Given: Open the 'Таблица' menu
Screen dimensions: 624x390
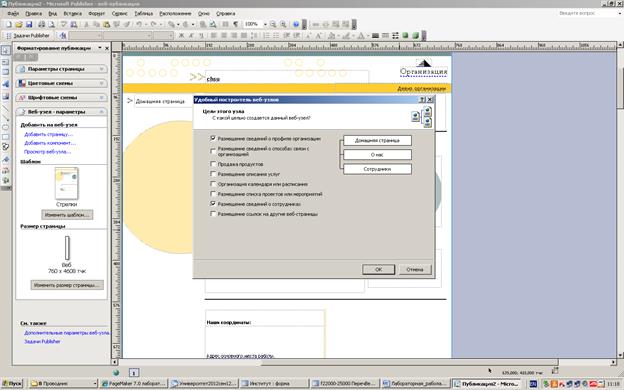Looking at the screenshot, I should coord(143,14).
